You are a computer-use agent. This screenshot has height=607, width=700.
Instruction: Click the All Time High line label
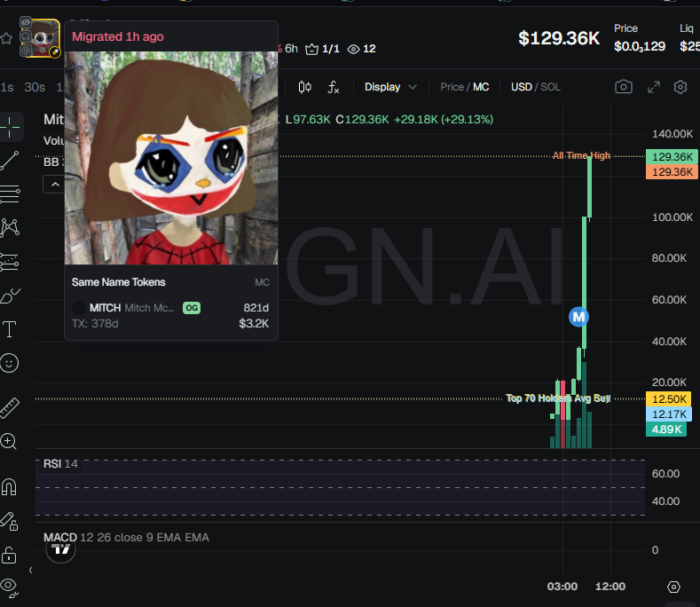[x=581, y=155]
